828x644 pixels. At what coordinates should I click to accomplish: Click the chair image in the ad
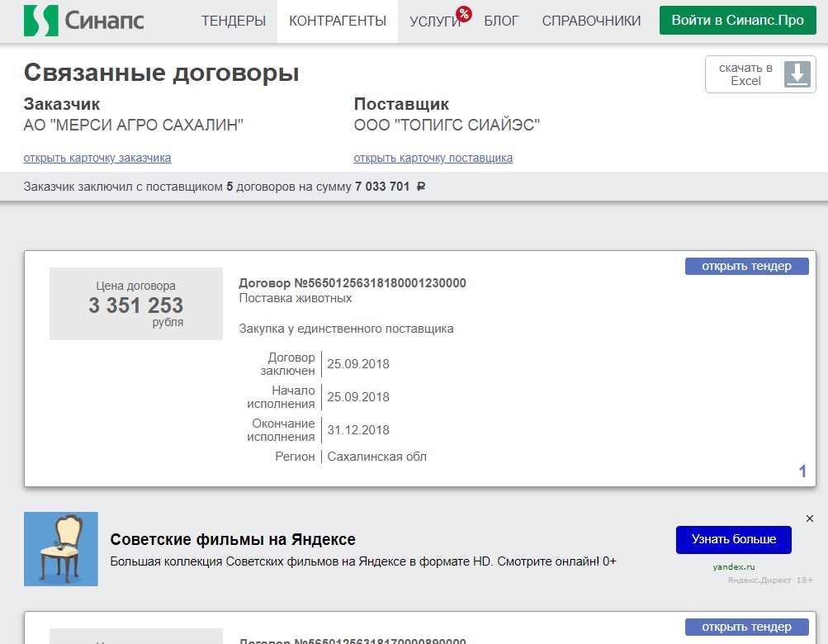pyautogui.click(x=60, y=548)
